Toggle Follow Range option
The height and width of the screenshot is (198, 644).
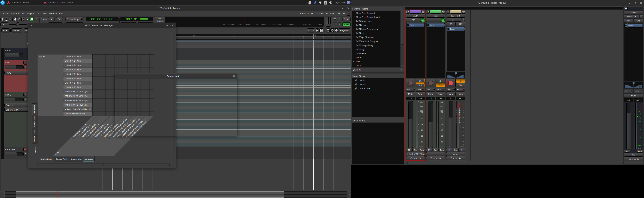[x=74, y=19]
